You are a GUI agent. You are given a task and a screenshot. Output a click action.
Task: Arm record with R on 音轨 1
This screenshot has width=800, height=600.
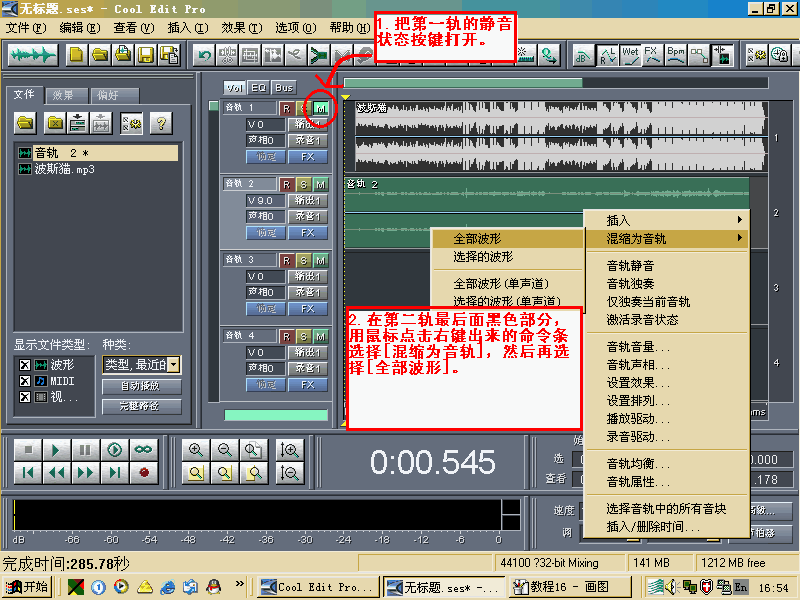click(286, 108)
